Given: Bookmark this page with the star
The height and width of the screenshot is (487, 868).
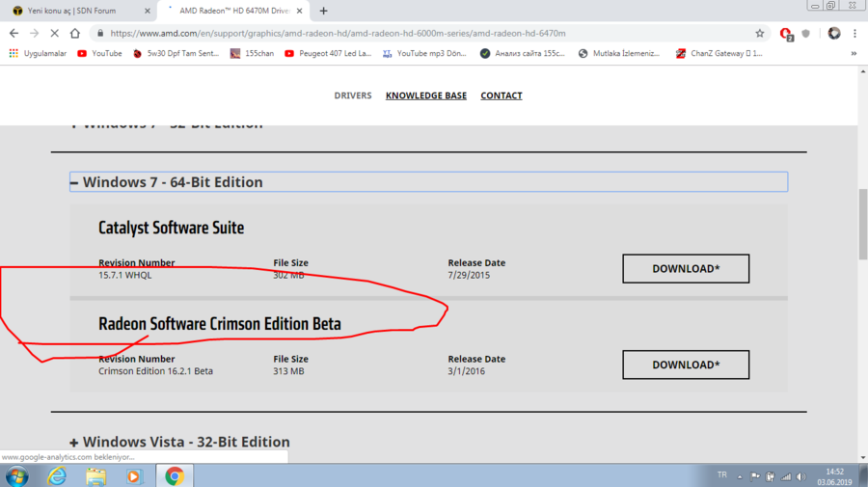Looking at the screenshot, I should point(760,33).
